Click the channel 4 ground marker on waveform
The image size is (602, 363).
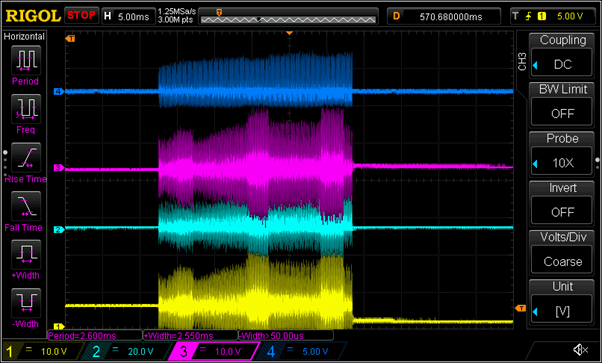coord(58,91)
